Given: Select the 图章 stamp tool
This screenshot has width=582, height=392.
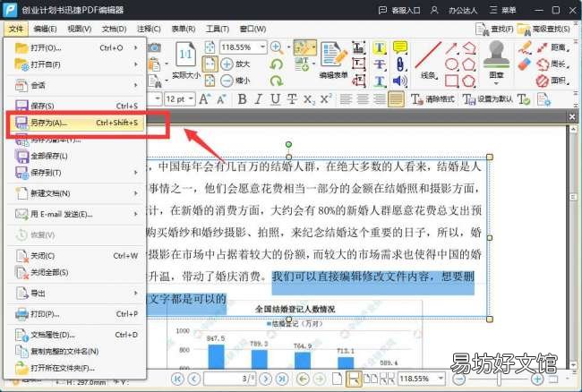Looking at the screenshot, I should click(496, 60).
